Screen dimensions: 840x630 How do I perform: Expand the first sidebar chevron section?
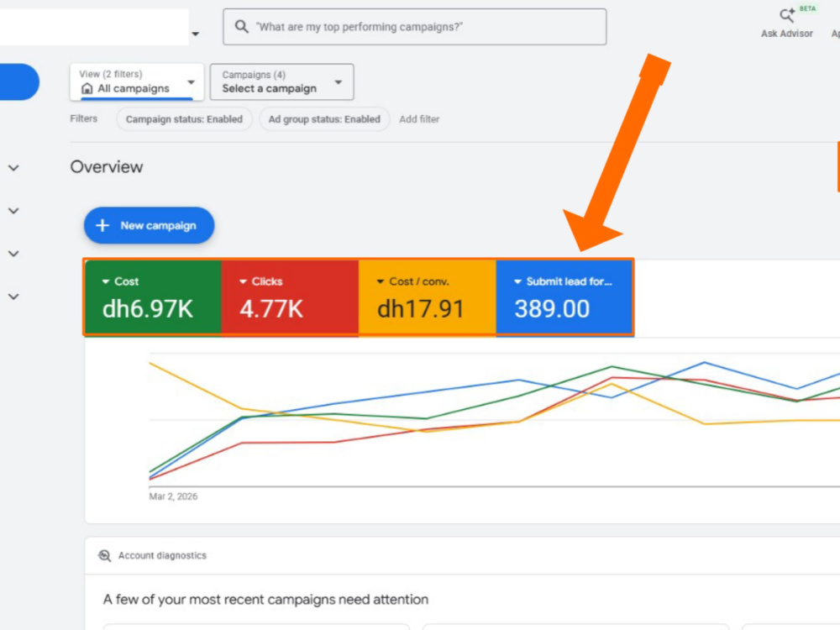[14, 168]
